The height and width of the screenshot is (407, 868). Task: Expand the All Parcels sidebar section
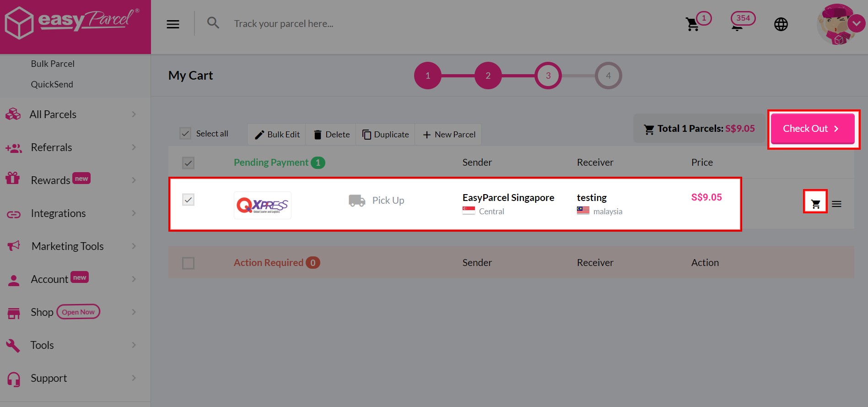134,114
